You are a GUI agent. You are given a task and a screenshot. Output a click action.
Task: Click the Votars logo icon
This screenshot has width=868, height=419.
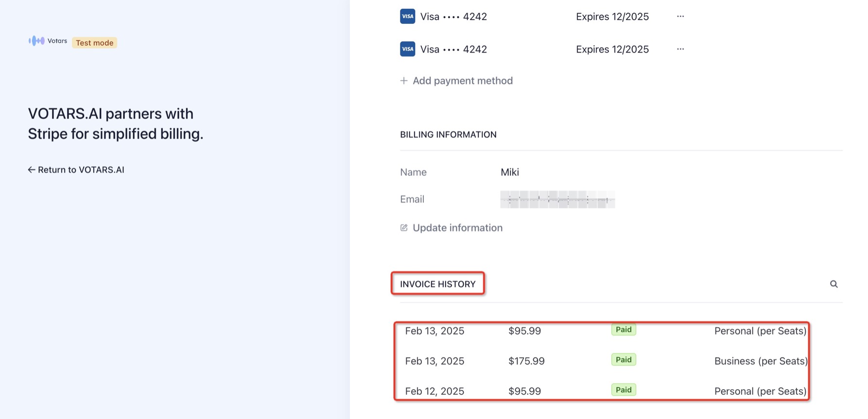coord(36,41)
